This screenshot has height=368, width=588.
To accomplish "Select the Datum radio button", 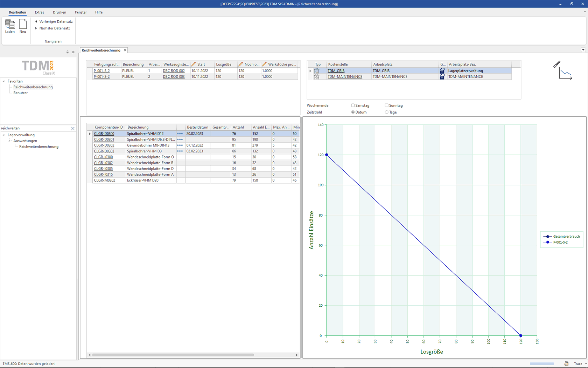I will pyautogui.click(x=353, y=112).
